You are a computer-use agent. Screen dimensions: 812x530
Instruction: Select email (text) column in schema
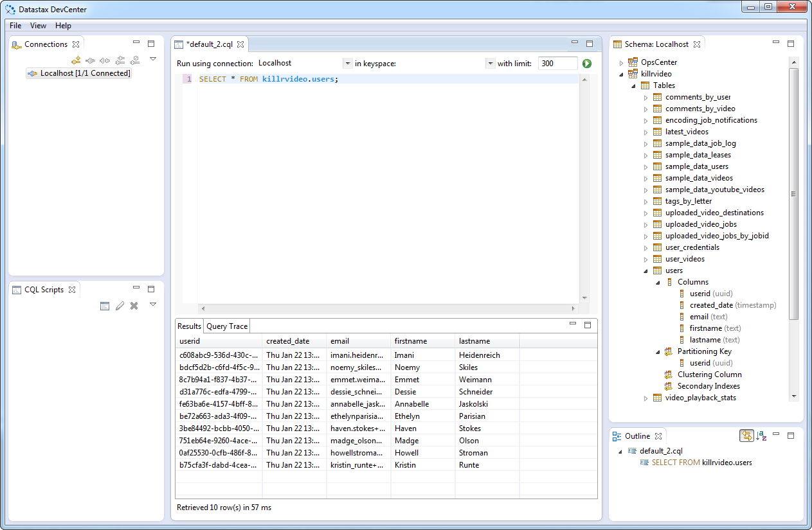[x=708, y=317]
